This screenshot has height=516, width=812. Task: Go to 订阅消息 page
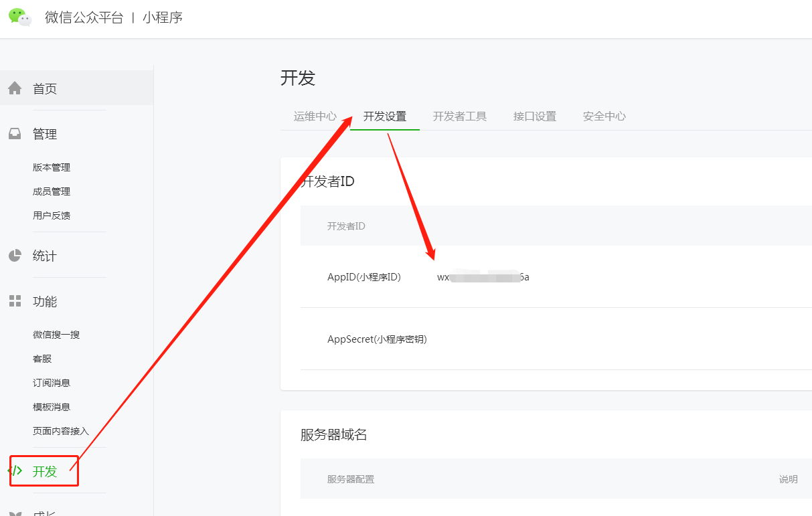pyautogui.click(x=52, y=383)
